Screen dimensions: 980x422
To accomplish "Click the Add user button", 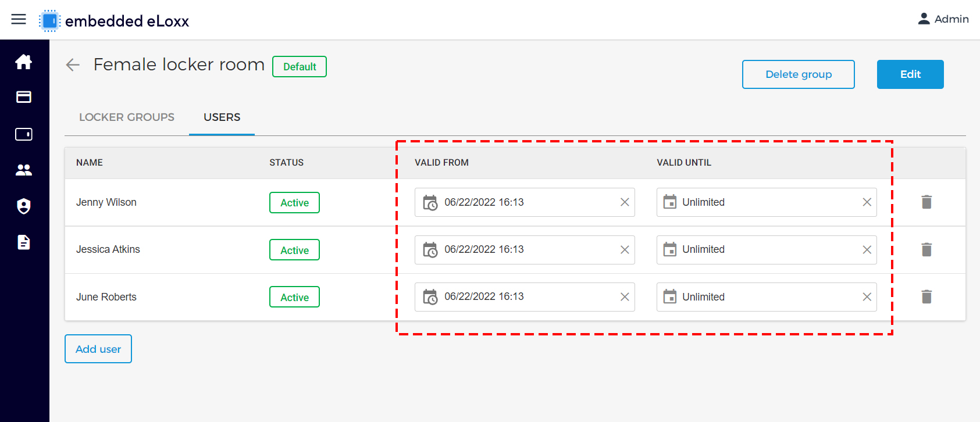I will [x=98, y=349].
